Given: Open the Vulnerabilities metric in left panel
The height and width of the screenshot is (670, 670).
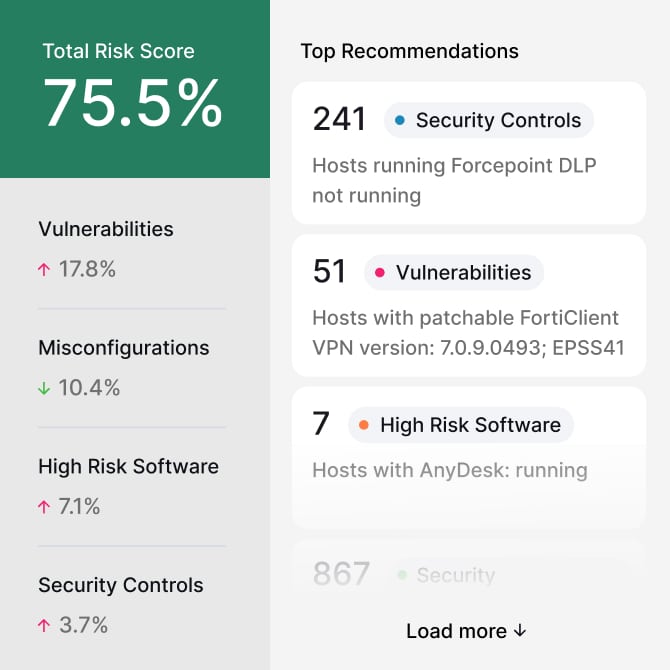Looking at the screenshot, I should click(x=132, y=249).
